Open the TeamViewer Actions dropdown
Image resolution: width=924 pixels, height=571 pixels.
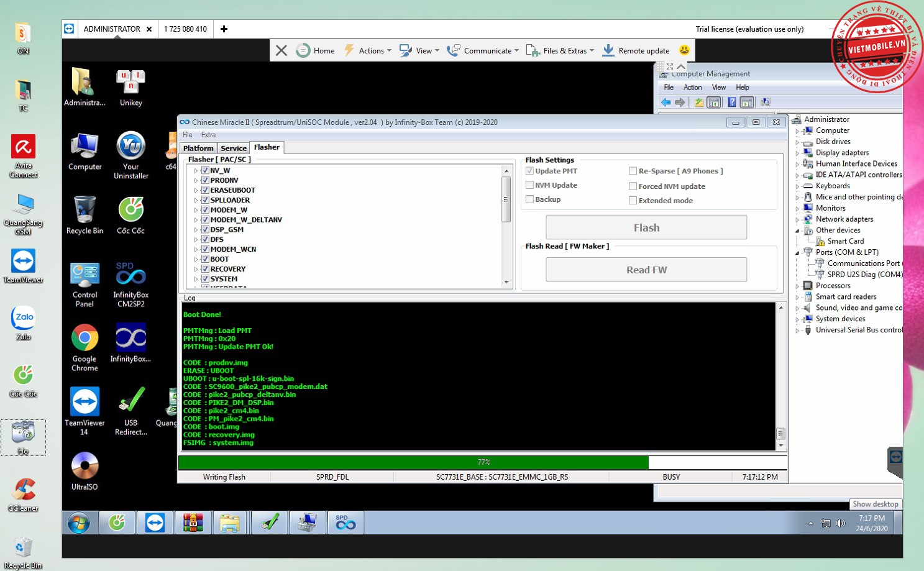[x=368, y=50]
